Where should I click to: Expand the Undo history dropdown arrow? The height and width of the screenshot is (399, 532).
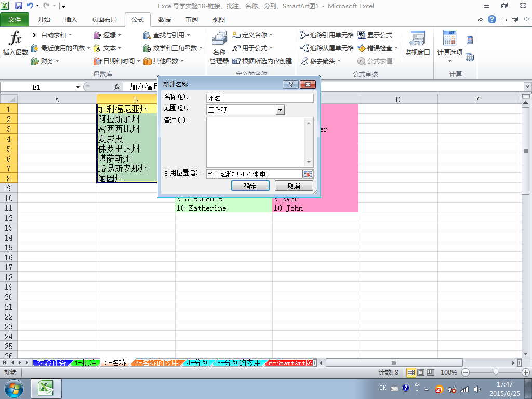(37, 6)
